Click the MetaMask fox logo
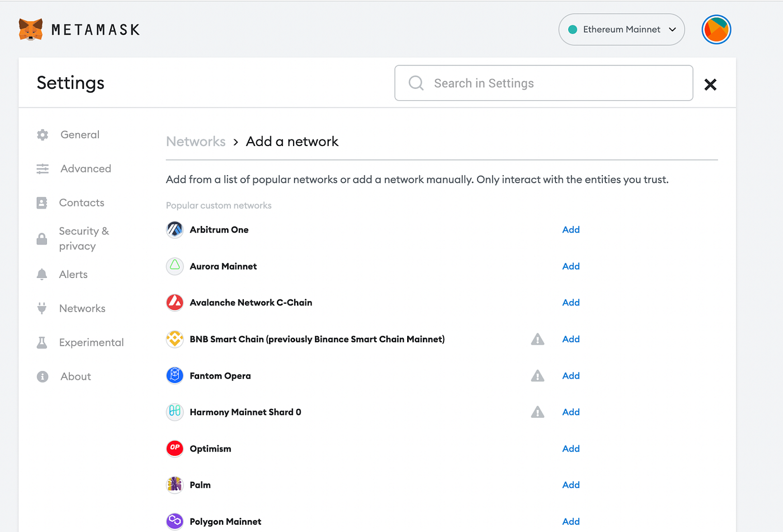 pyautogui.click(x=31, y=30)
